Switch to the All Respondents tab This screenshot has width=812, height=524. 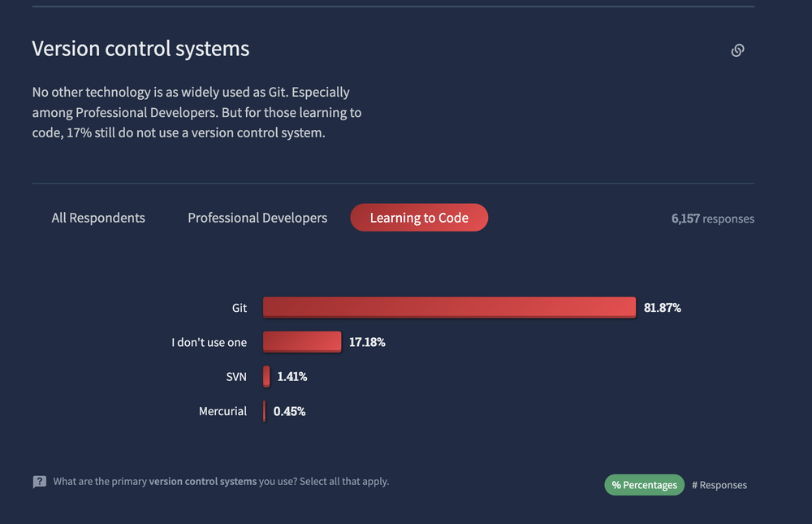point(98,218)
